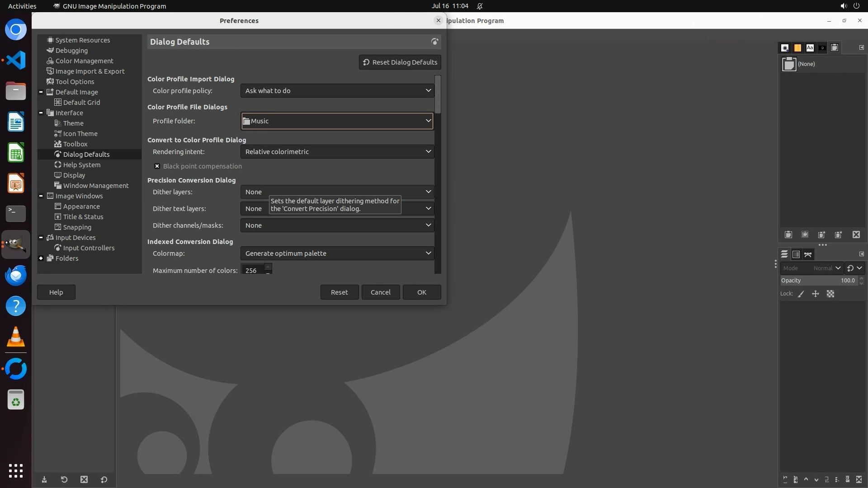Open Color profile policy dropdown
The height and width of the screenshot is (488, 868).
tap(337, 91)
